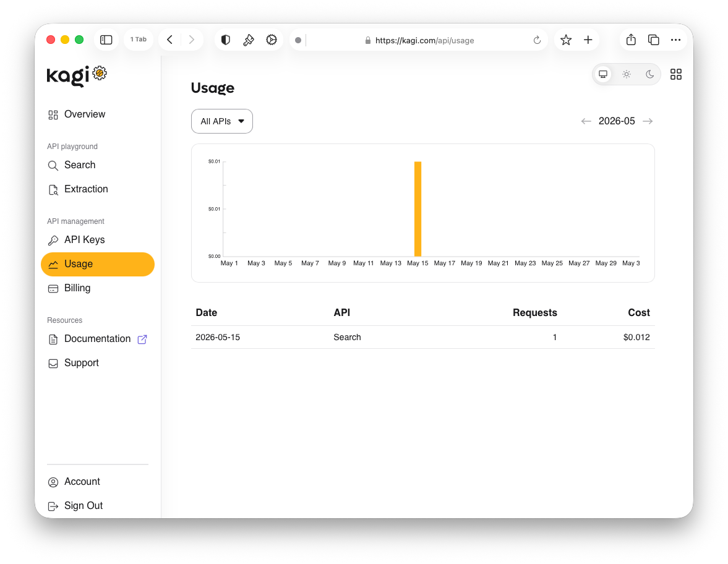Click the Date column header
This screenshot has height=564, width=728.
tap(206, 313)
